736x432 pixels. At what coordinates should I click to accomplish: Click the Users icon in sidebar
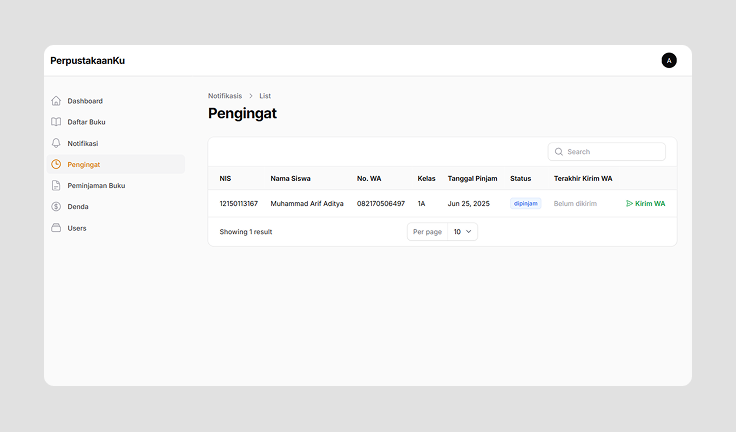tap(56, 228)
